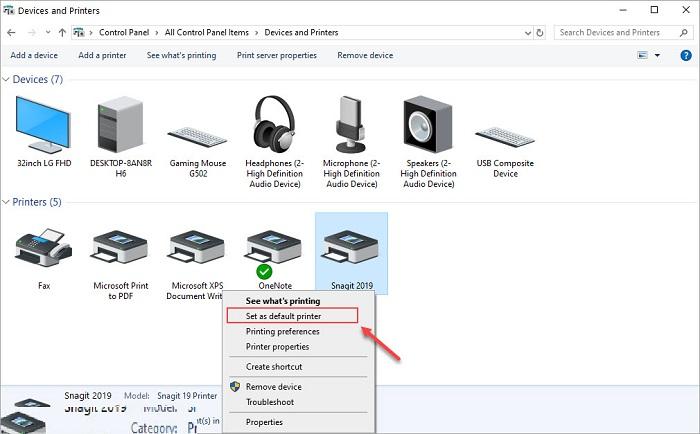Select the 32inch LG FHD monitor icon

point(43,125)
